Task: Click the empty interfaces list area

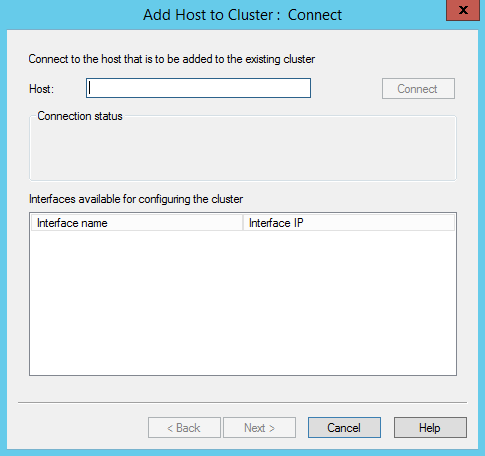Action: tap(243, 303)
